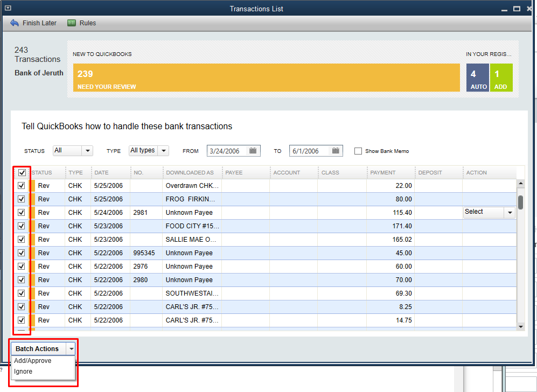537x392 pixels.
Task: Click the scroll down arrow of the list
Action: coord(520,327)
